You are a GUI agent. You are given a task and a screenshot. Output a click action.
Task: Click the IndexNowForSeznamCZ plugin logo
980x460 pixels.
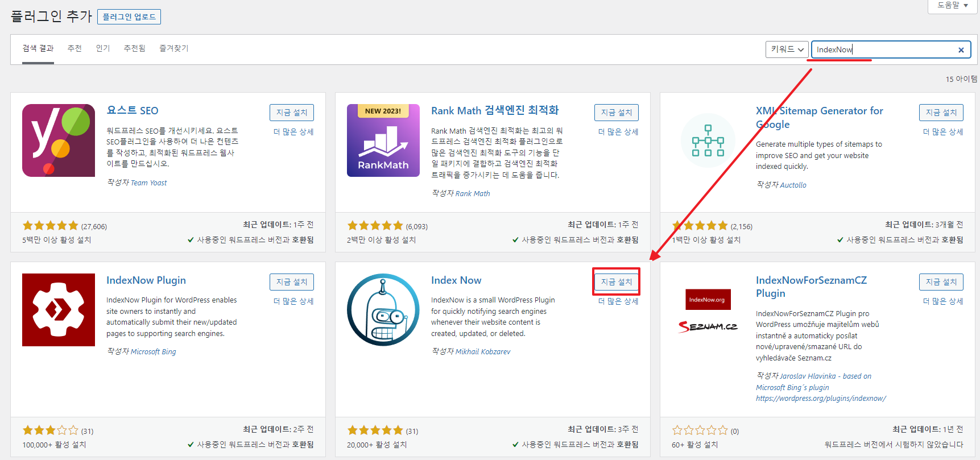tap(708, 310)
